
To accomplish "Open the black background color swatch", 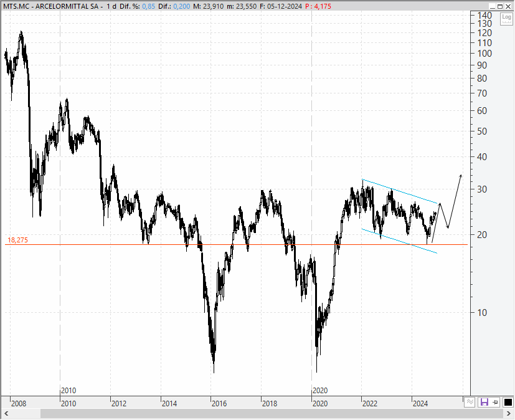I will (508, 403).
